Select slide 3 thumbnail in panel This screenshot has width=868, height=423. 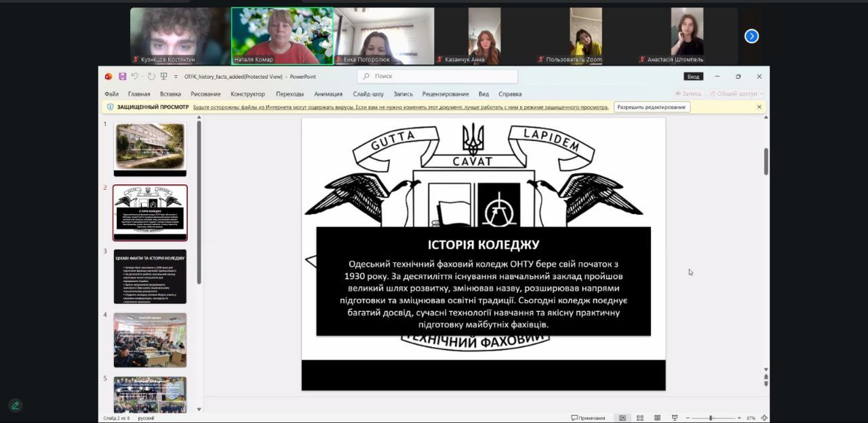[x=150, y=277]
